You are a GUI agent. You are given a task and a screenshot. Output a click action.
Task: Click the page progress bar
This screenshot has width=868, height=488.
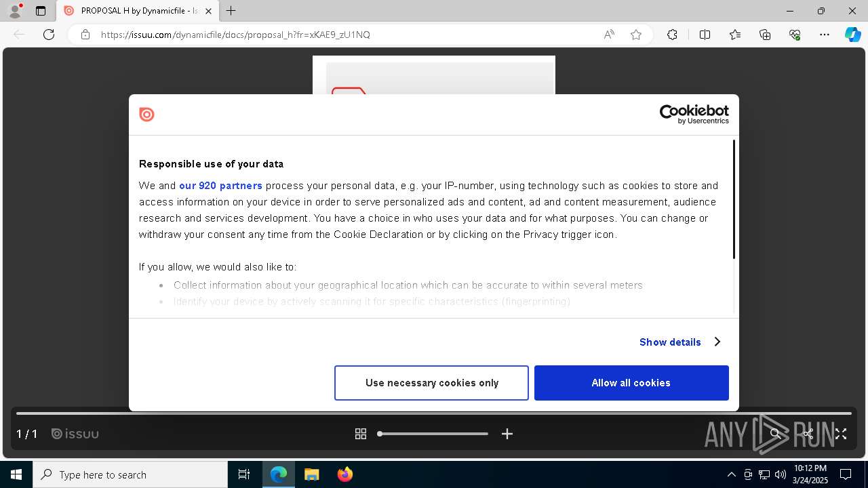434,413
